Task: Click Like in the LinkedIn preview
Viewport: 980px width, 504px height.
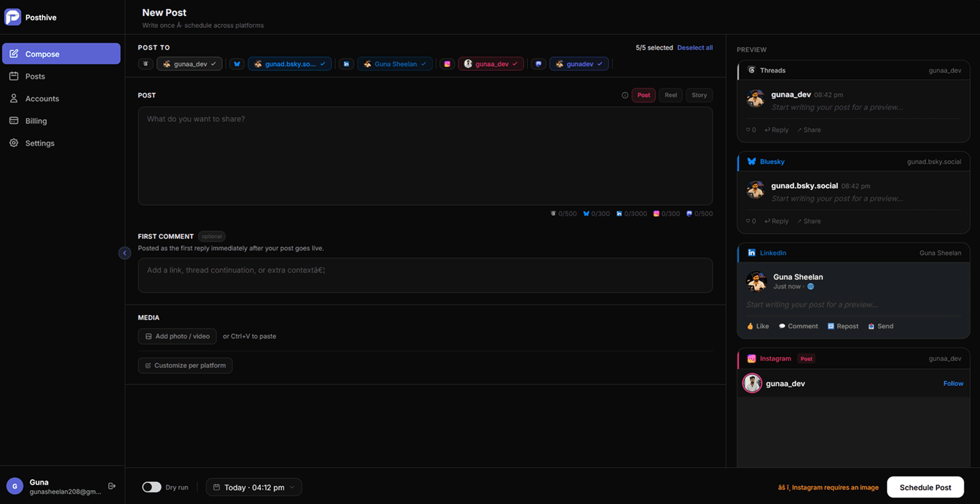Action: pos(758,326)
